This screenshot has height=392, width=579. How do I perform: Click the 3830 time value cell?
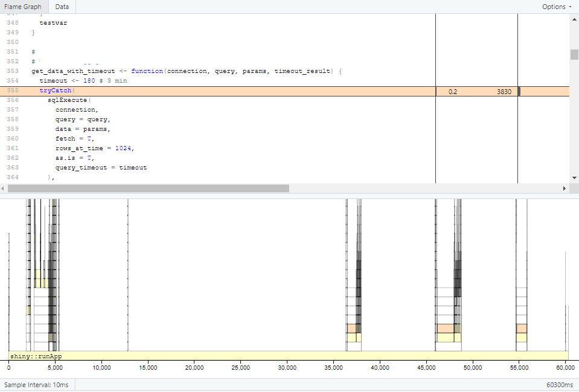click(x=504, y=92)
